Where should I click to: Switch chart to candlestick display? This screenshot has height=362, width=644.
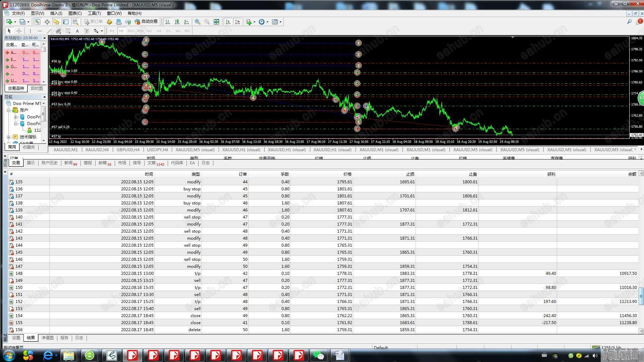[x=177, y=22]
